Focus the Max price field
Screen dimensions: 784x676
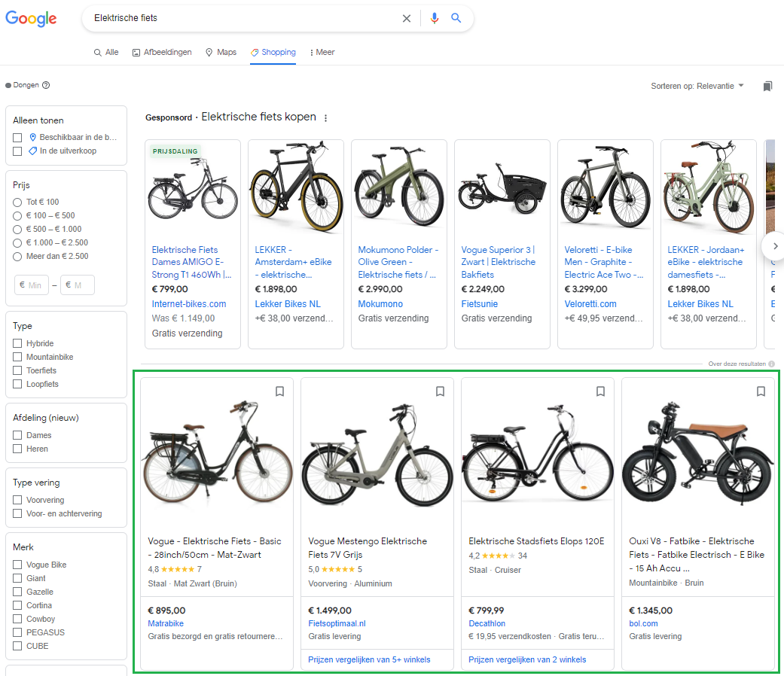(x=78, y=285)
